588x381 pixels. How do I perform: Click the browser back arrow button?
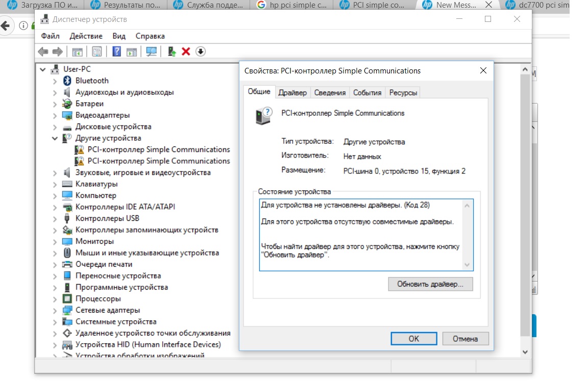pyautogui.click(x=5, y=26)
